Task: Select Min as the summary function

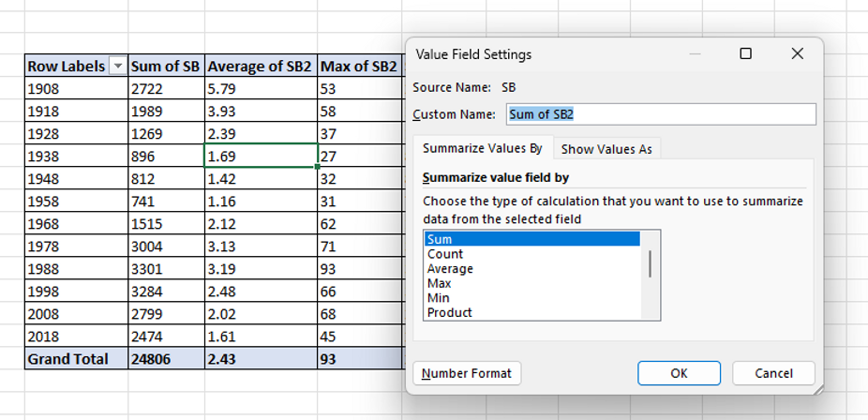Action: (438, 298)
